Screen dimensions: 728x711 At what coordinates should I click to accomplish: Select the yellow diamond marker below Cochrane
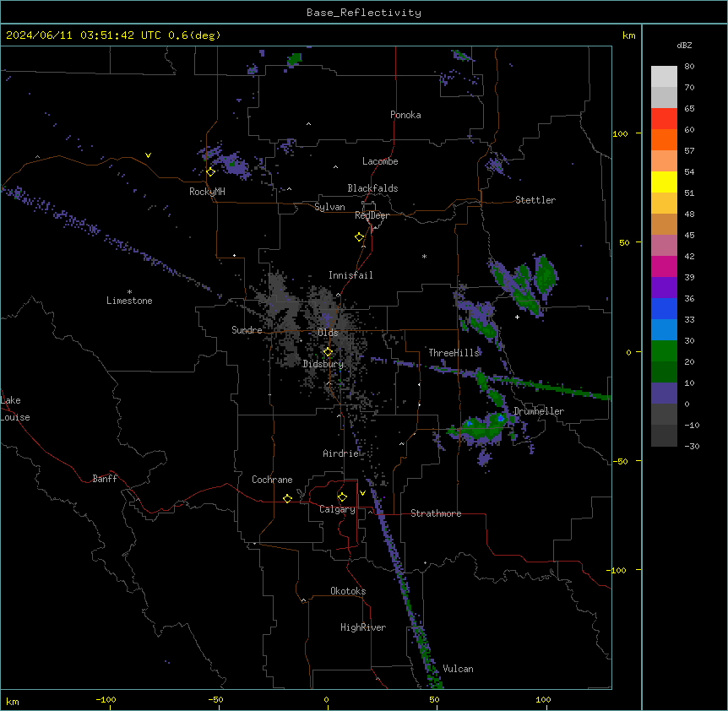tap(287, 498)
